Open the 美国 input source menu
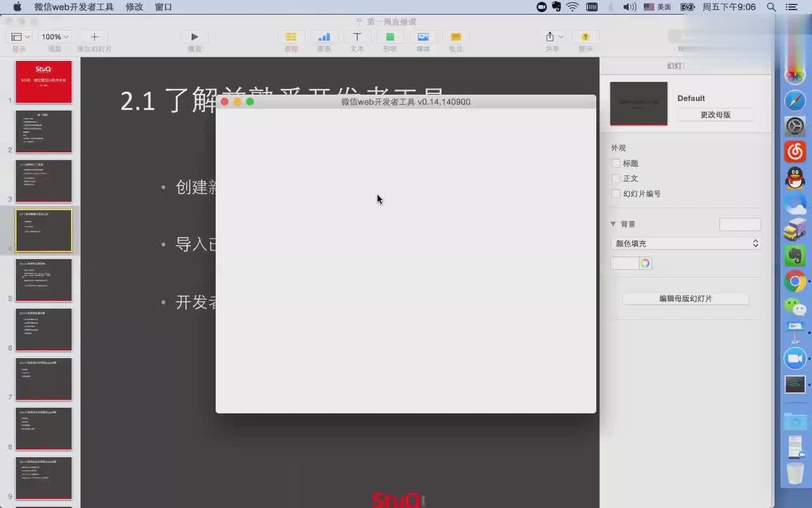Viewport: 812px width, 508px height. (x=657, y=7)
